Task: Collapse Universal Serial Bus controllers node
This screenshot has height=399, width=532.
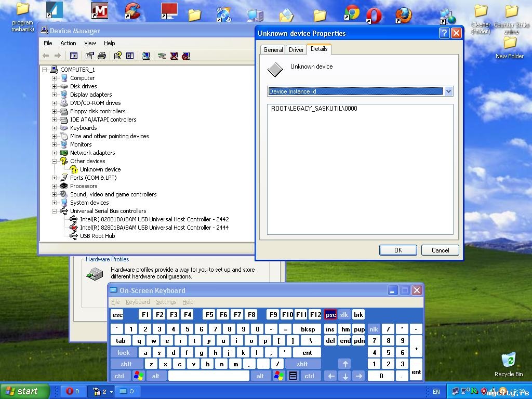Action: click(x=54, y=211)
